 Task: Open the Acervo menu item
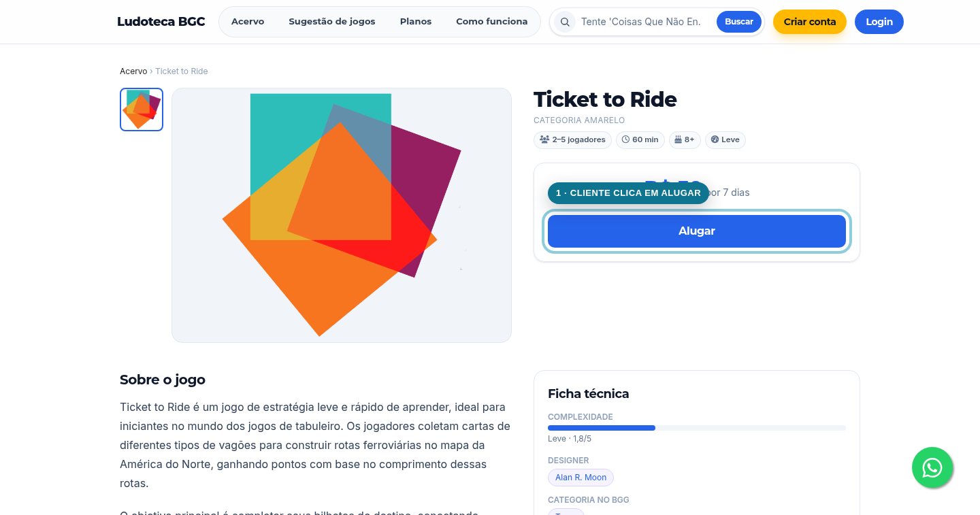tap(248, 22)
